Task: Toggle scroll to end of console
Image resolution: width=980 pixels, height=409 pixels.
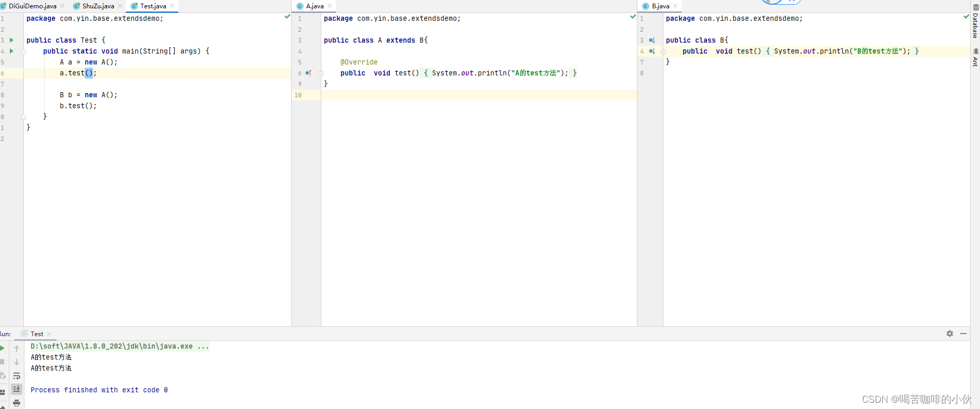Action: click(x=17, y=389)
